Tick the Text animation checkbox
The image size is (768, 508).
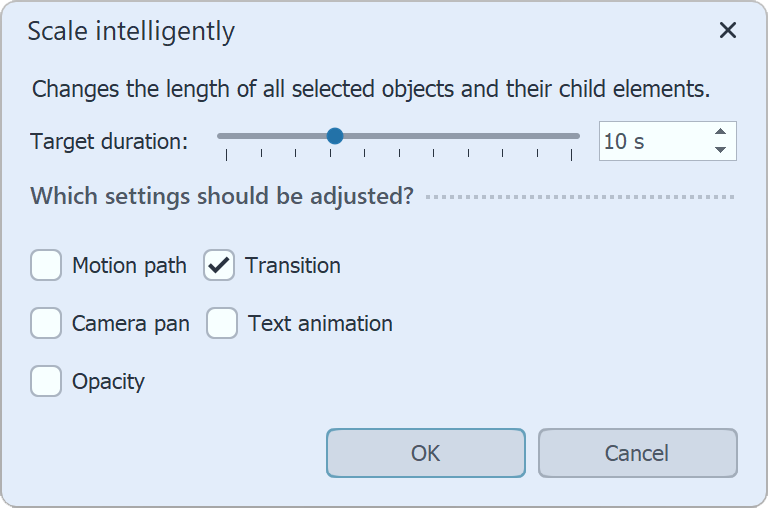coord(222,323)
